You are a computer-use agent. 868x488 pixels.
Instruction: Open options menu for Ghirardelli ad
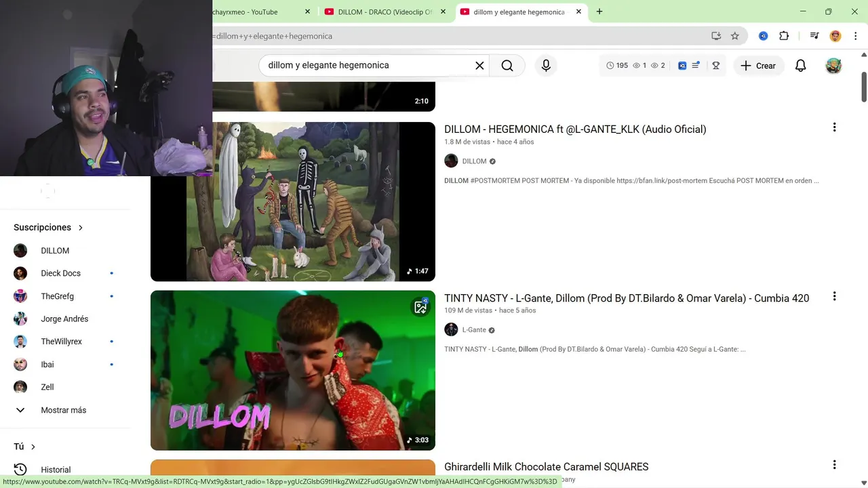click(834, 465)
